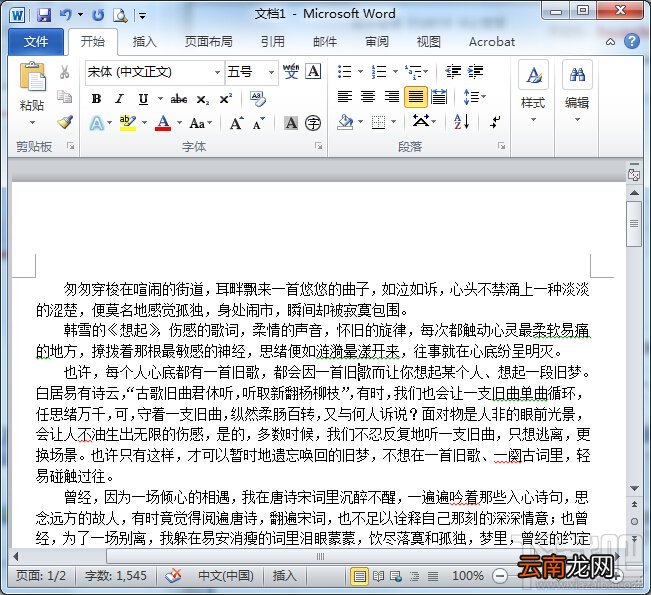The image size is (651, 595).
Task: Show or hide paragraph marks
Action: tap(494, 122)
